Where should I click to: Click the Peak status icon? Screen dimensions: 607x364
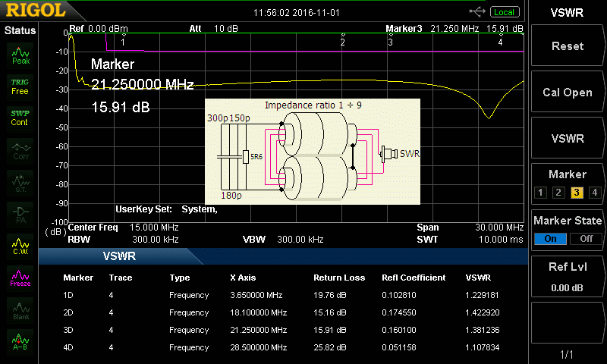pos(20,55)
